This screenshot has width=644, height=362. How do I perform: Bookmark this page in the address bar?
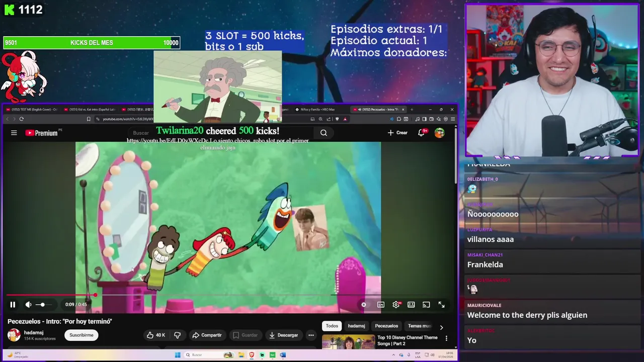point(89,119)
